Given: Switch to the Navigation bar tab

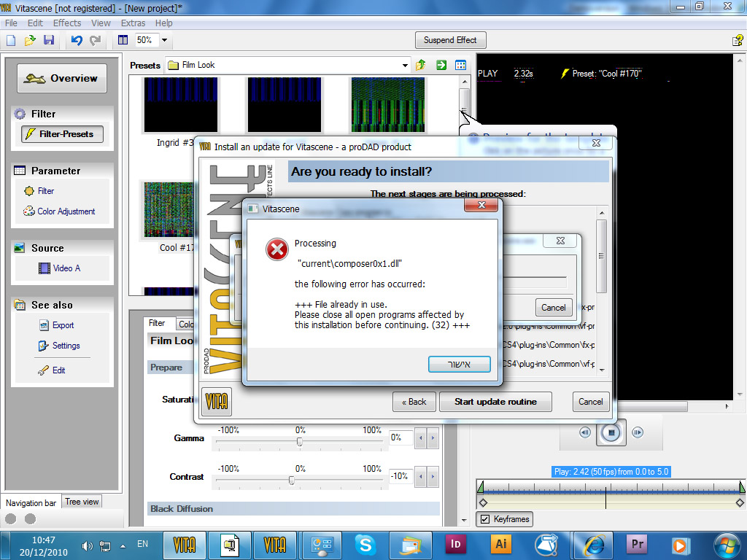Looking at the screenshot, I should coord(31,502).
